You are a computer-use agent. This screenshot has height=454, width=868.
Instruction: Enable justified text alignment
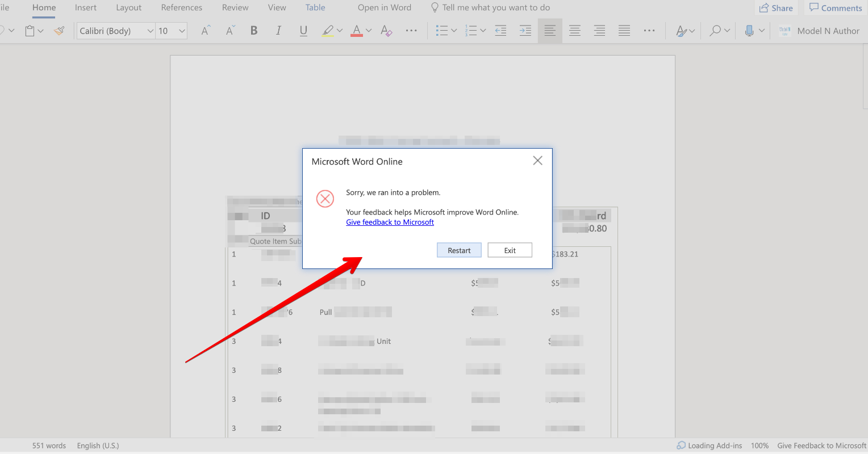[x=624, y=31]
